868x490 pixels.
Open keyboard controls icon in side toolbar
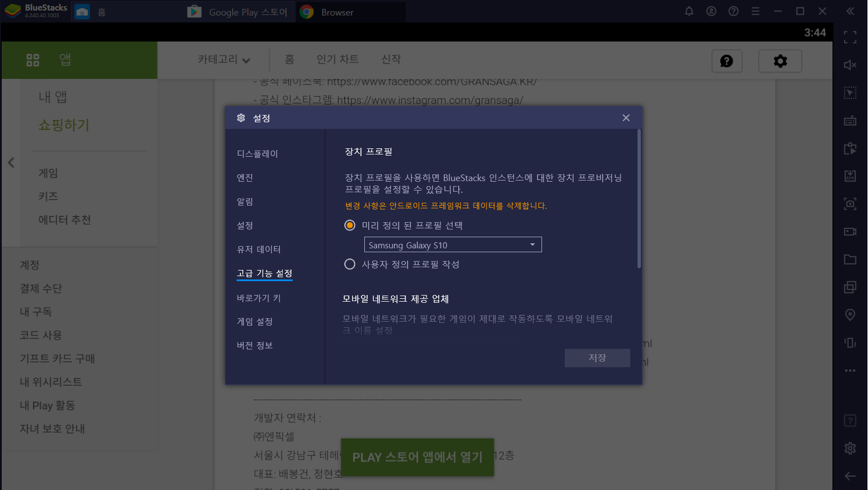coord(850,121)
